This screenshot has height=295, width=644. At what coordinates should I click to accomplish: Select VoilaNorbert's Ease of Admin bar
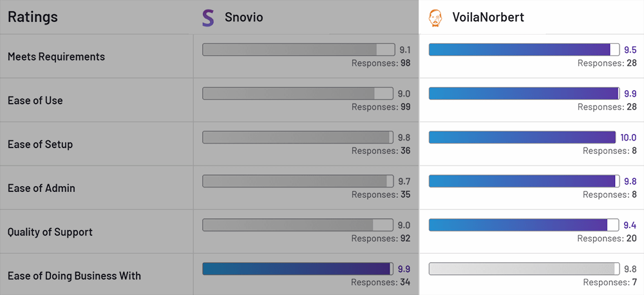(x=524, y=181)
